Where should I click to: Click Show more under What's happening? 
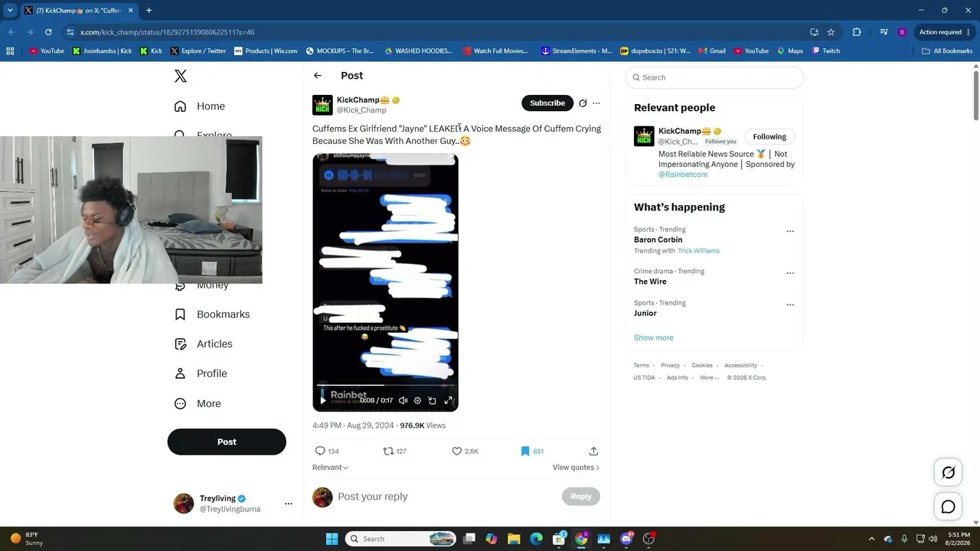pos(653,337)
